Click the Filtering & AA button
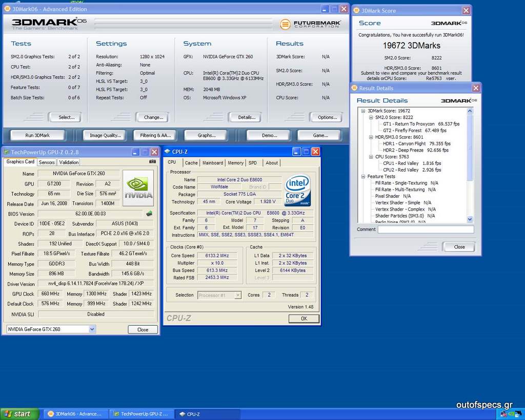The image size is (525, 420). (x=155, y=135)
